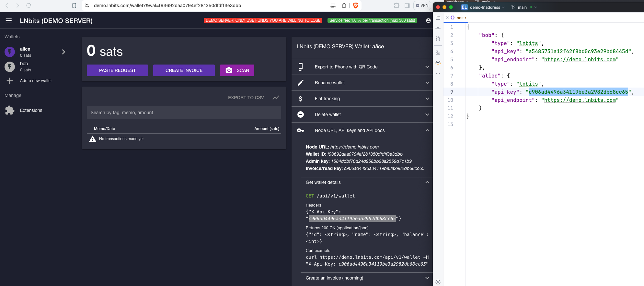
Task: Open IDE structure tool icon
Action: [438, 53]
